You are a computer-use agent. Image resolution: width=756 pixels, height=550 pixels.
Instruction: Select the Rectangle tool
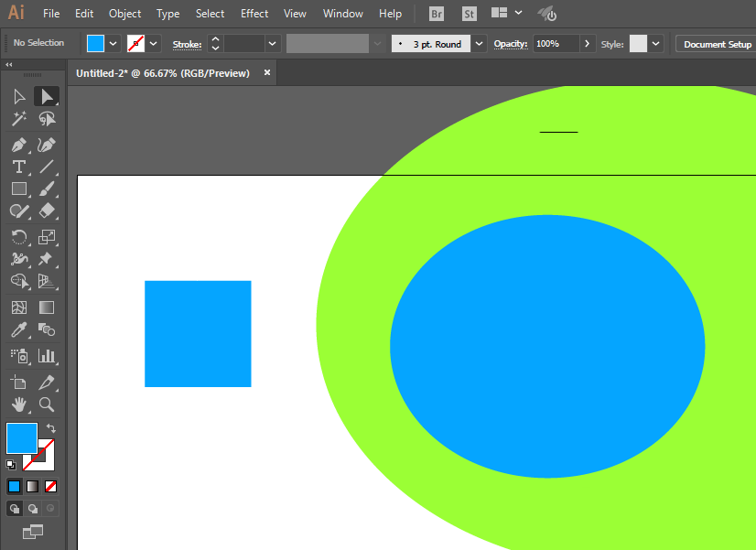[x=19, y=189]
